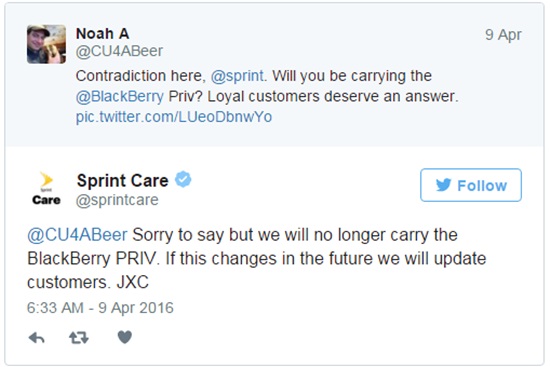Viewport: 550px width, 367px height.
Task: Click Noah A's original tweet text
Action: click(x=267, y=96)
